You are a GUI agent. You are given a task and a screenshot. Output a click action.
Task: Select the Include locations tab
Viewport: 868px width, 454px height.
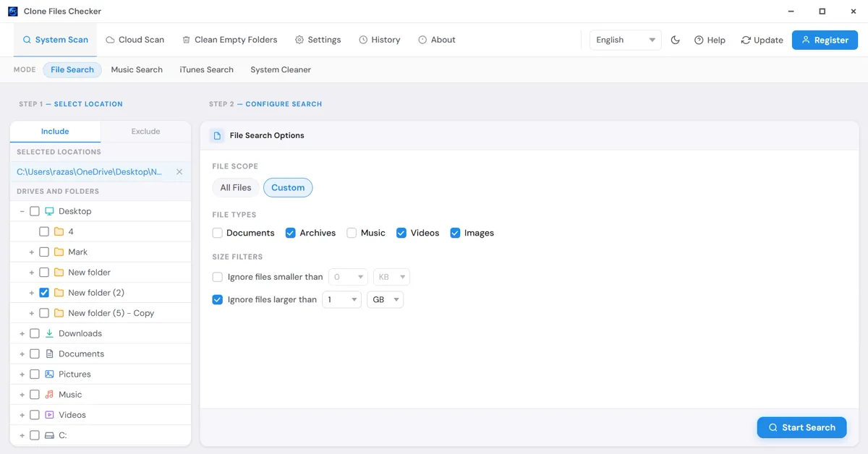point(55,132)
